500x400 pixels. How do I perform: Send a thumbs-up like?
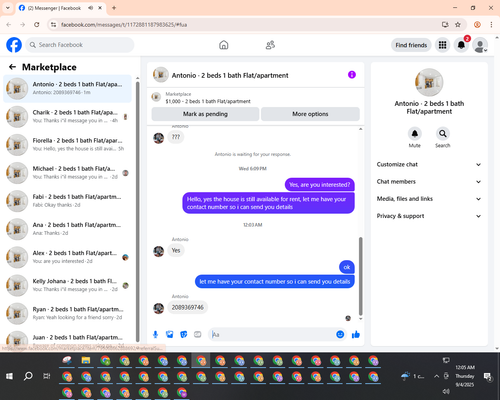coord(356,334)
